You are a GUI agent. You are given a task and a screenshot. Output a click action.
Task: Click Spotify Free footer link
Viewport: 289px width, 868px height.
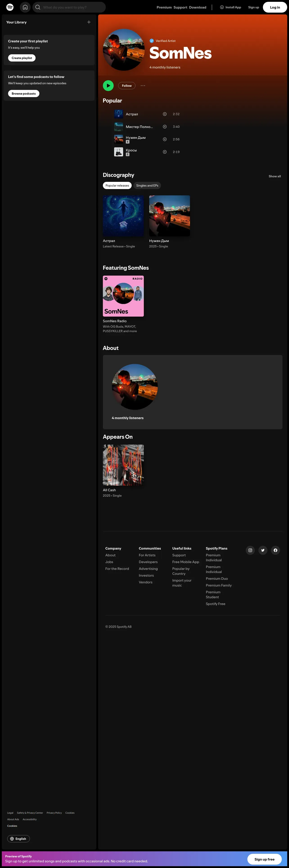(216, 604)
